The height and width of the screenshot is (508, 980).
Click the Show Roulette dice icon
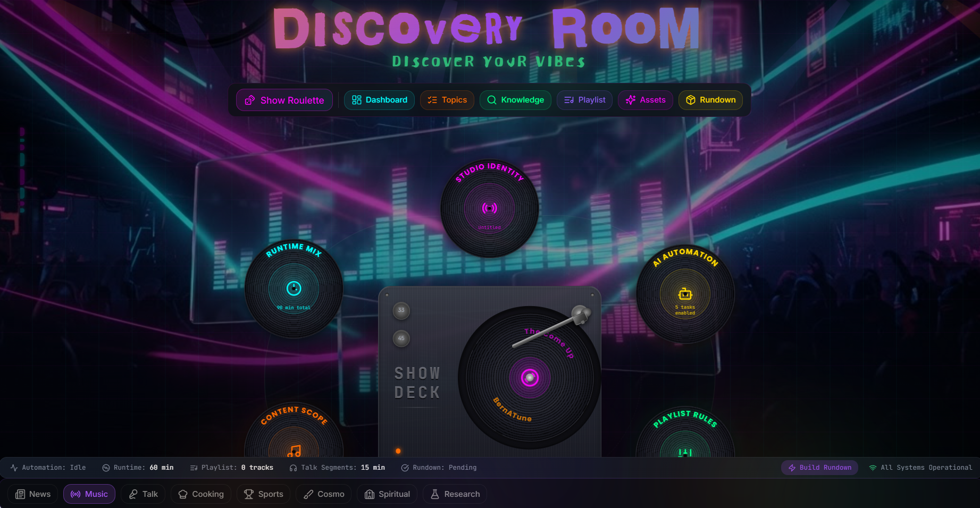tap(249, 100)
